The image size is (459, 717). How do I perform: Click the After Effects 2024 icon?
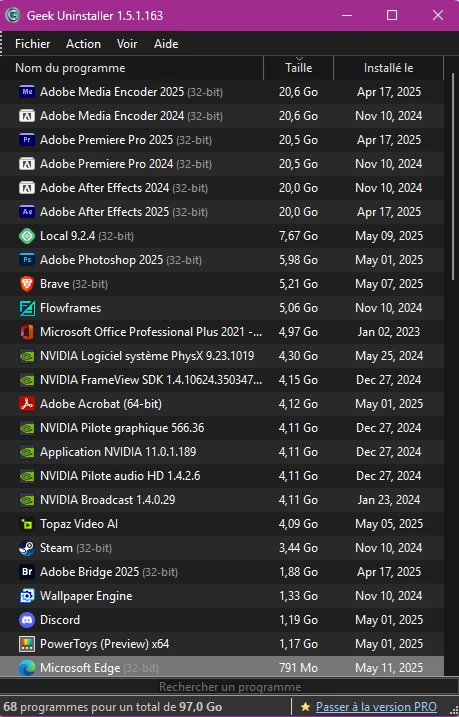pyautogui.click(x=27, y=188)
